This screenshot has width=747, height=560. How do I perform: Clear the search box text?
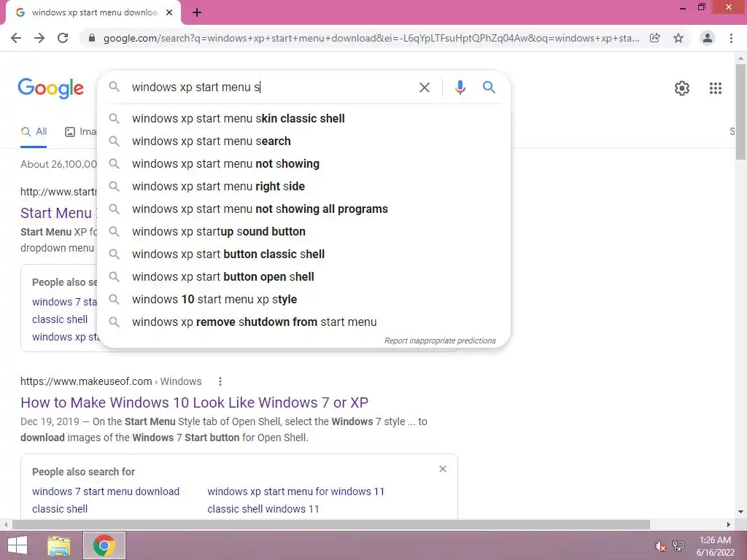(x=425, y=87)
